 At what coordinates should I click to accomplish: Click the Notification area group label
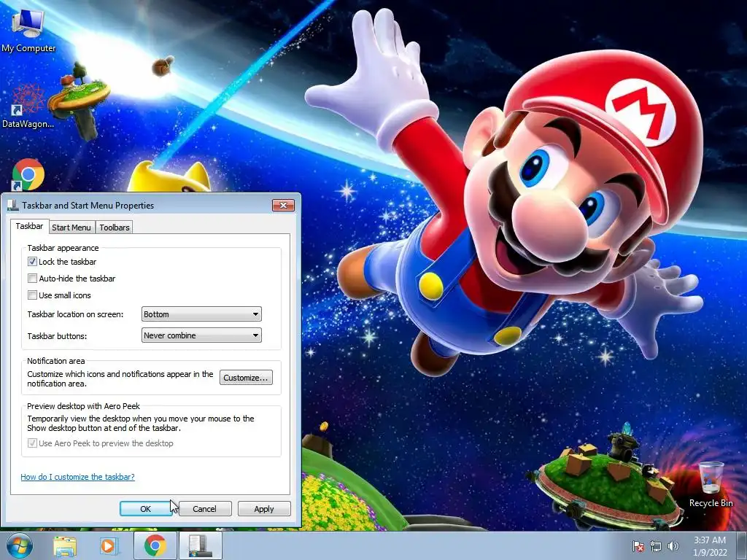tap(55, 361)
